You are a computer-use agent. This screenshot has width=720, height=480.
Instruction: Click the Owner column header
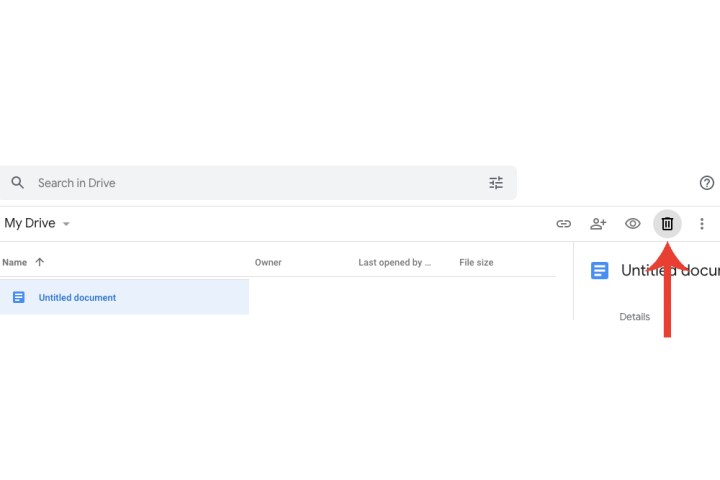[x=268, y=262]
